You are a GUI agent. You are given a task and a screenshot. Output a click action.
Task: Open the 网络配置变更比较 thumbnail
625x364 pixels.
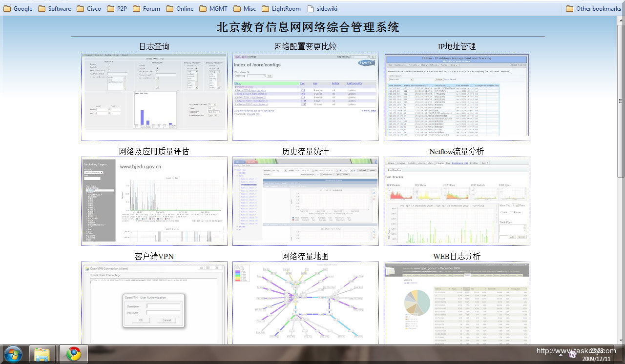click(306, 96)
